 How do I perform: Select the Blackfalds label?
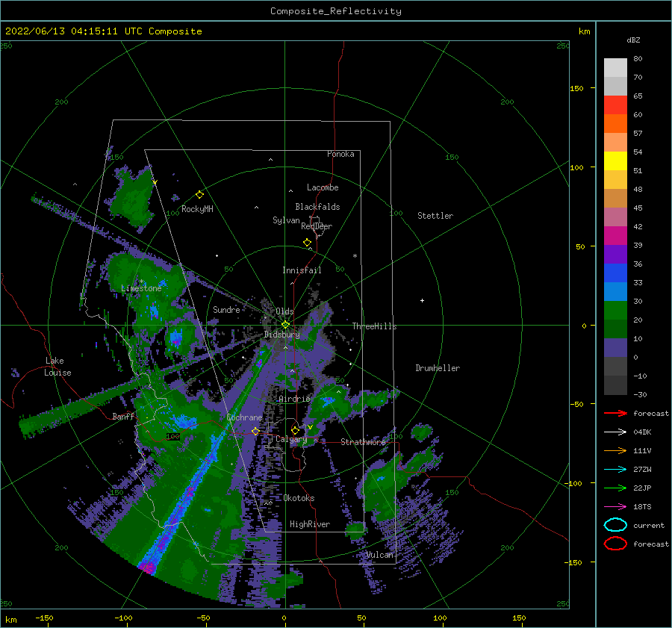click(317, 207)
